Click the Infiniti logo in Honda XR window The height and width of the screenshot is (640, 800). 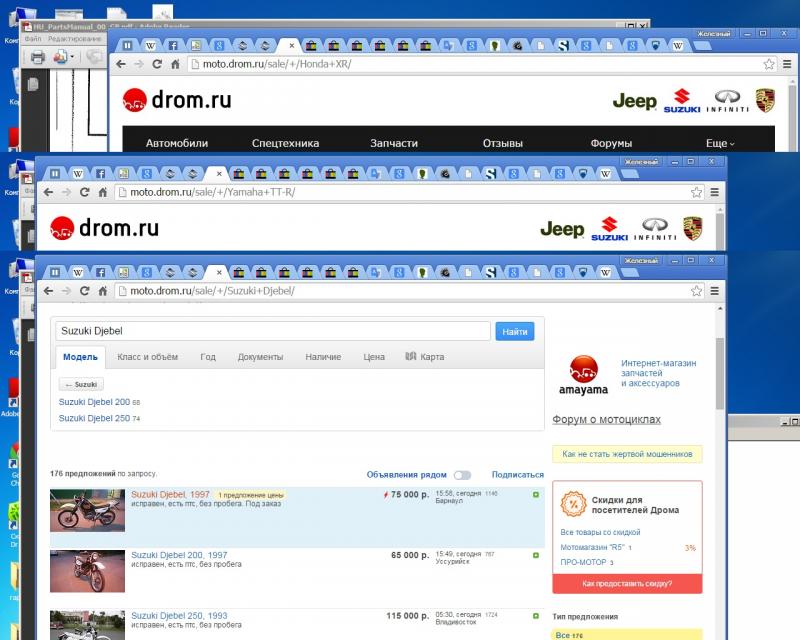pos(728,101)
